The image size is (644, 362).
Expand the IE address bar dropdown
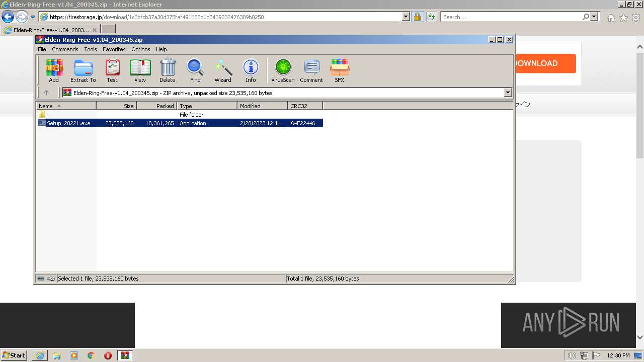pyautogui.click(x=406, y=17)
